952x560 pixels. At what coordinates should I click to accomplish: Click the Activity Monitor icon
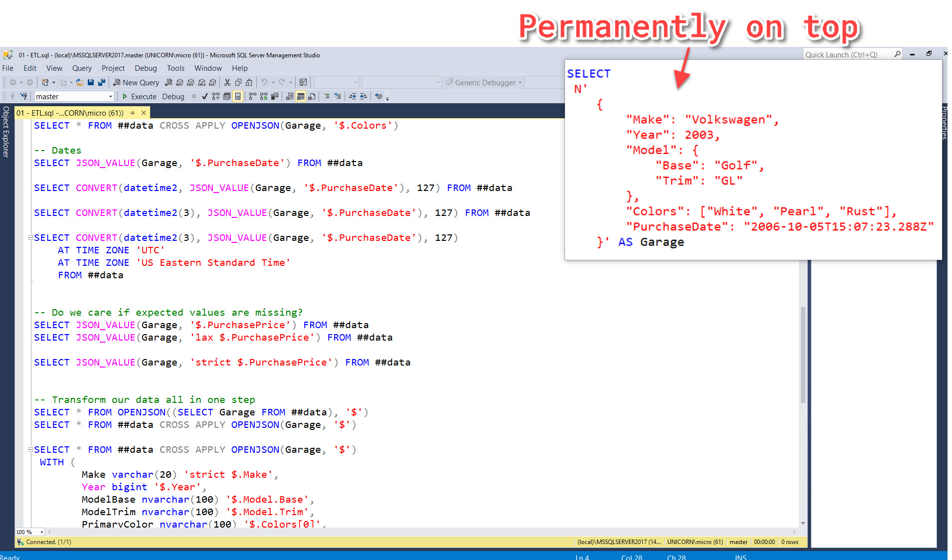click(303, 82)
